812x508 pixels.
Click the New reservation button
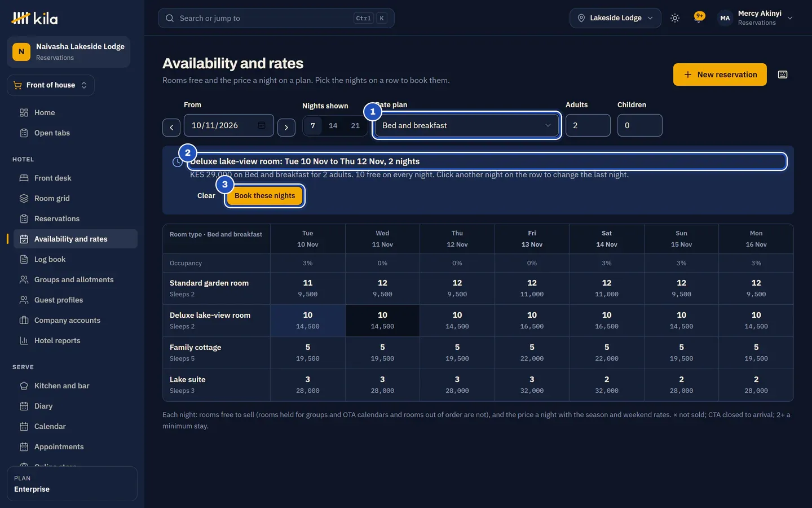(x=720, y=75)
